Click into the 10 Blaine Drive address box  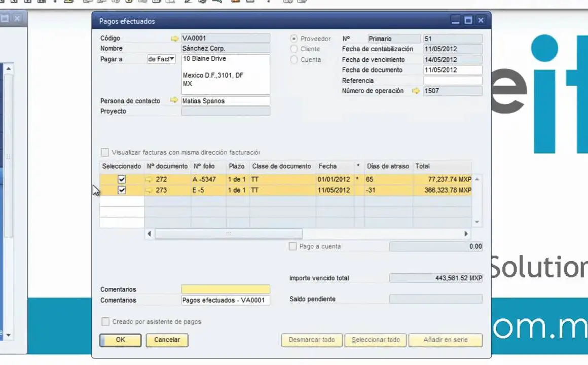coord(226,75)
